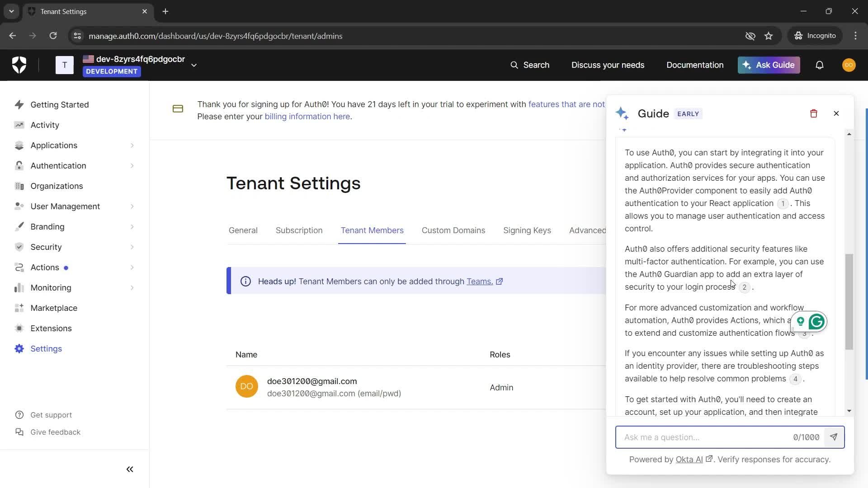This screenshot has height=488, width=868.
Task: Expand the User Management chevron
Action: pos(132,206)
